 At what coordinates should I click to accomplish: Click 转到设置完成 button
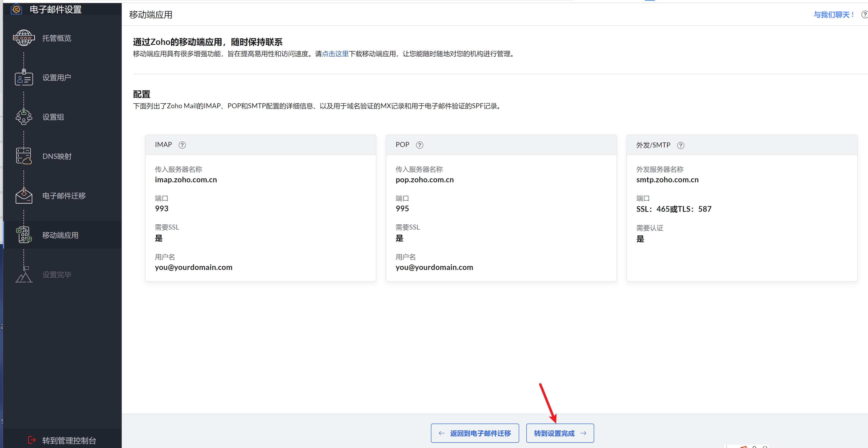point(560,433)
